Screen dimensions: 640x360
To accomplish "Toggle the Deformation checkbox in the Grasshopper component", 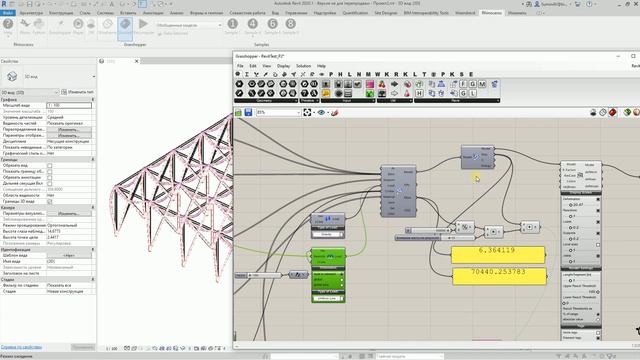I will coord(598,199).
